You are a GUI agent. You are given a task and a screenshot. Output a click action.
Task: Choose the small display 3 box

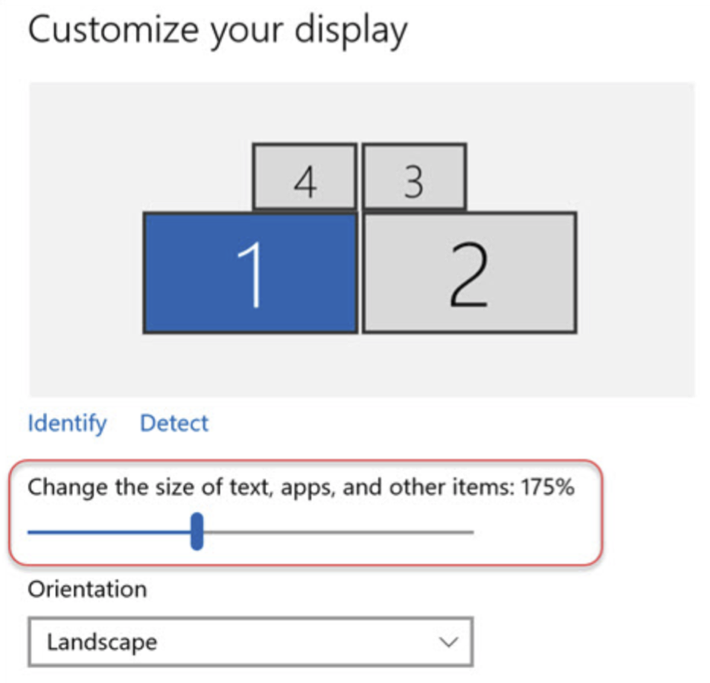click(x=414, y=177)
